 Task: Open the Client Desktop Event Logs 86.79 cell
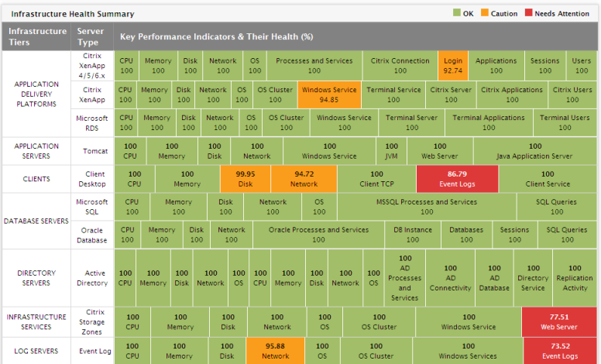[457, 179]
